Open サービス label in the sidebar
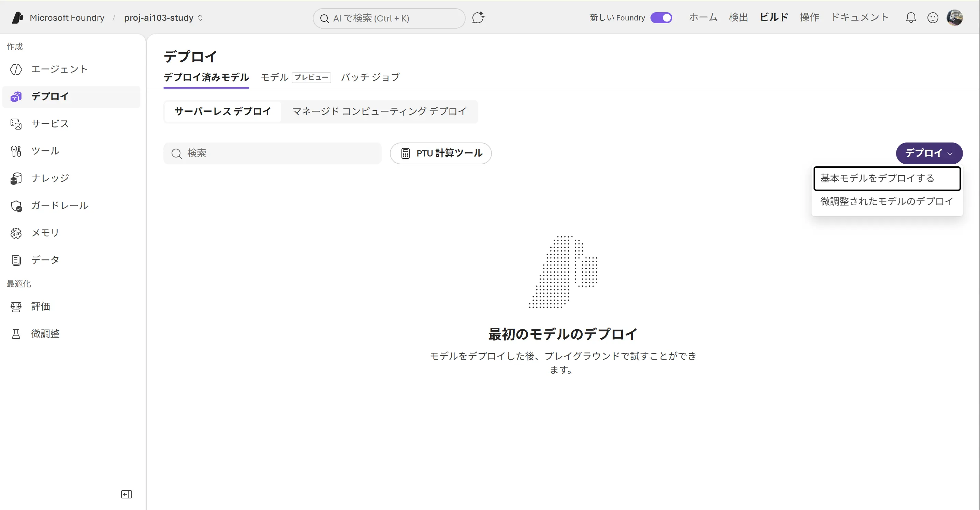The width and height of the screenshot is (980, 510). pos(50,124)
